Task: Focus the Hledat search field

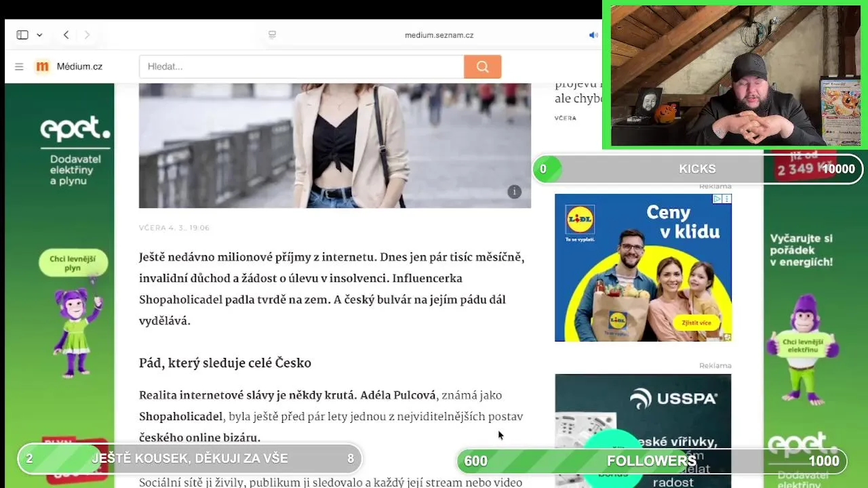Action: point(302,66)
